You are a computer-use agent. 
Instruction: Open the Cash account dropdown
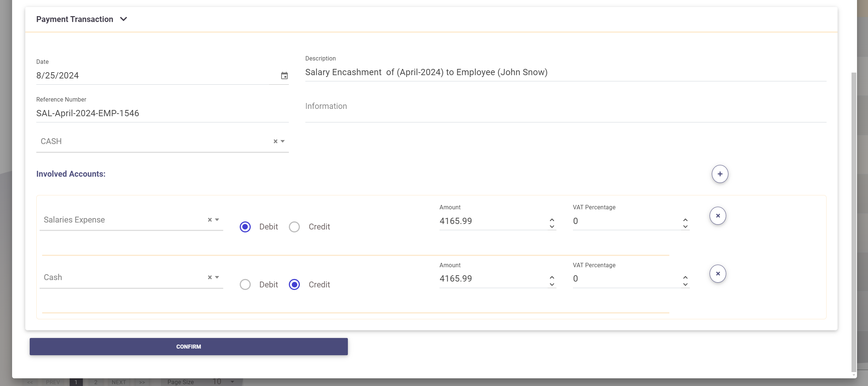[217, 277]
